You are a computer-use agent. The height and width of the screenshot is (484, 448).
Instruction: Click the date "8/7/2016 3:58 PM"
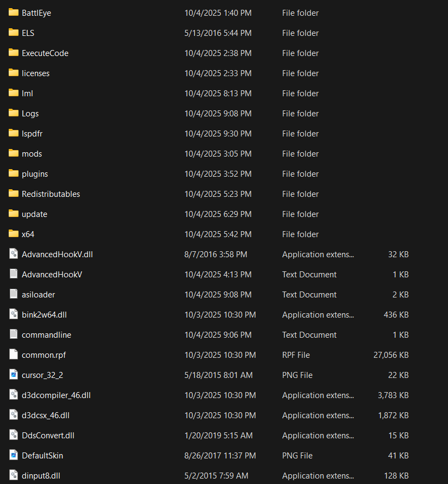point(216,255)
